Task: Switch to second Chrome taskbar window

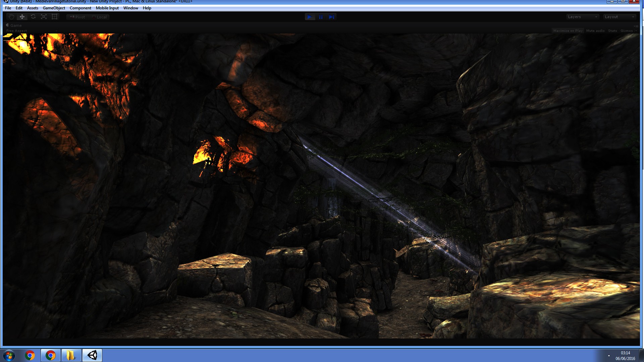Action: (51, 355)
